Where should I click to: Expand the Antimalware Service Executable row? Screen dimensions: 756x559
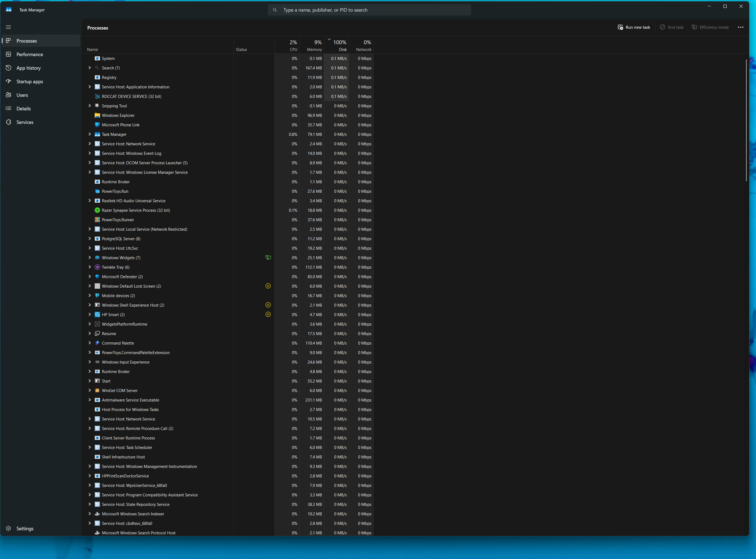(x=90, y=400)
